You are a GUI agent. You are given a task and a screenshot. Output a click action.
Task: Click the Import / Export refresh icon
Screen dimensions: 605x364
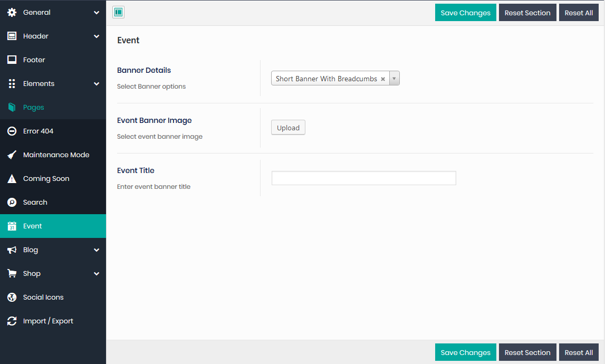pyautogui.click(x=12, y=321)
